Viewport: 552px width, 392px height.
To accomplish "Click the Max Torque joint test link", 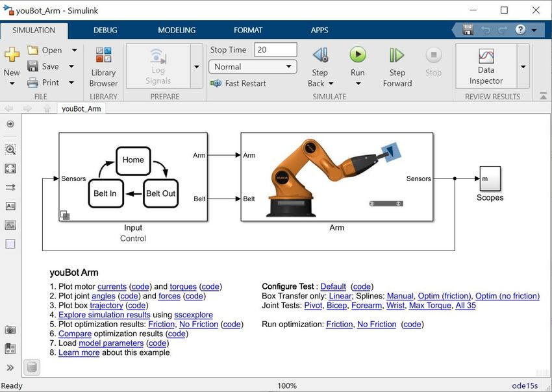I will coord(430,306).
